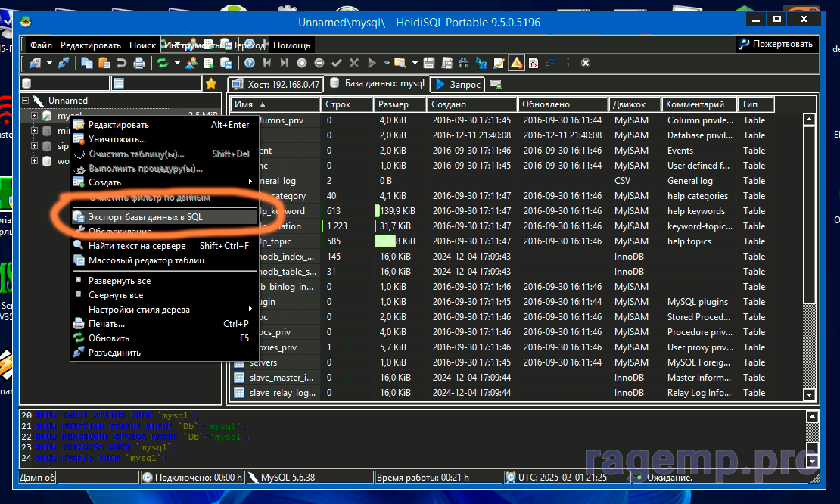Click the Post checkmark toolbar icon
The width and height of the screenshot is (840, 504).
tap(337, 64)
